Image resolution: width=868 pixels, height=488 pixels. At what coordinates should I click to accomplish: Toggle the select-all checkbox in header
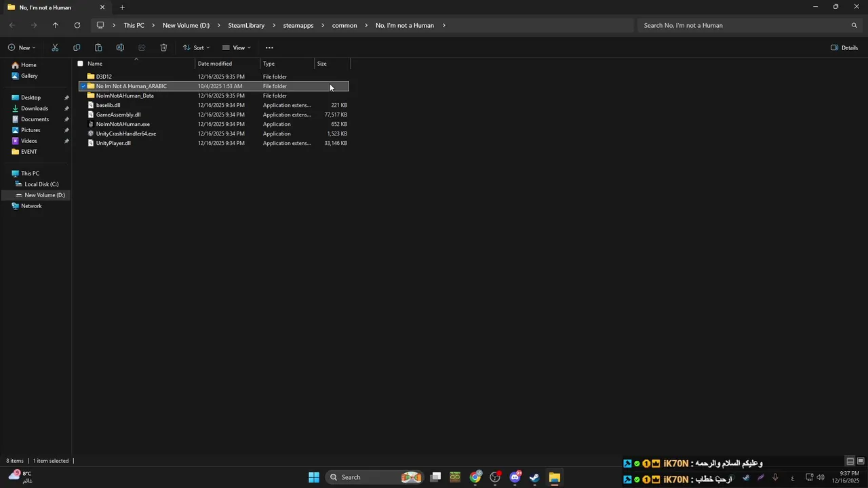pyautogui.click(x=80, y=64)
